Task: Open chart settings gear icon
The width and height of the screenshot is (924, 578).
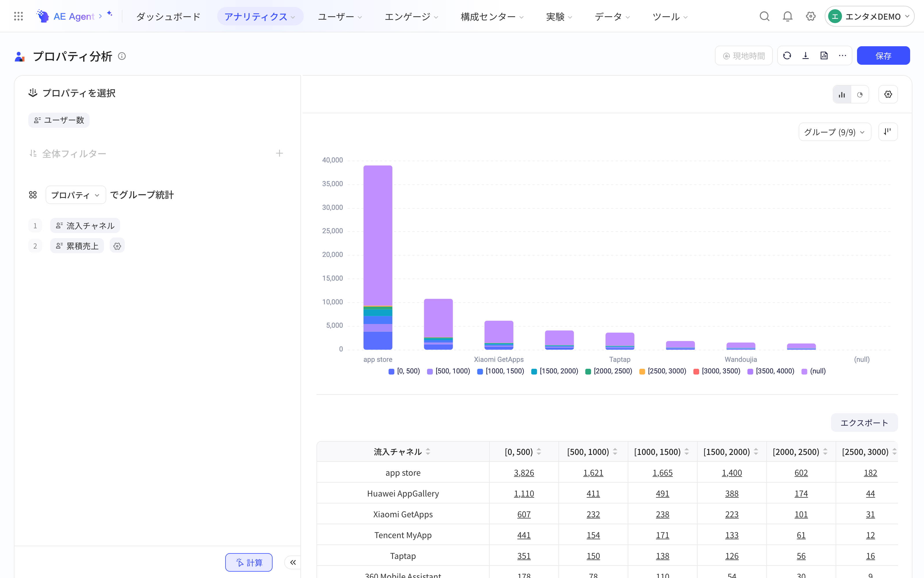Action: click(x=888, y=95)
